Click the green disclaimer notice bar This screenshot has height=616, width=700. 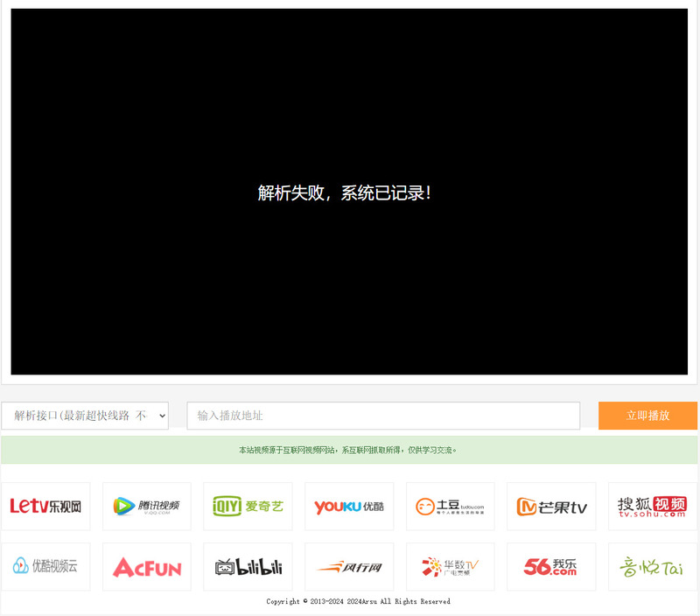tap(349, 451)
